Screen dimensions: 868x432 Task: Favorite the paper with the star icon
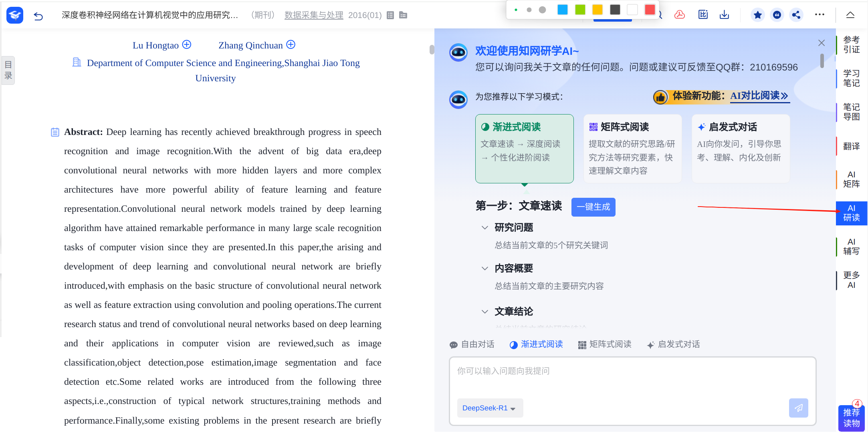tap(757, 15)
